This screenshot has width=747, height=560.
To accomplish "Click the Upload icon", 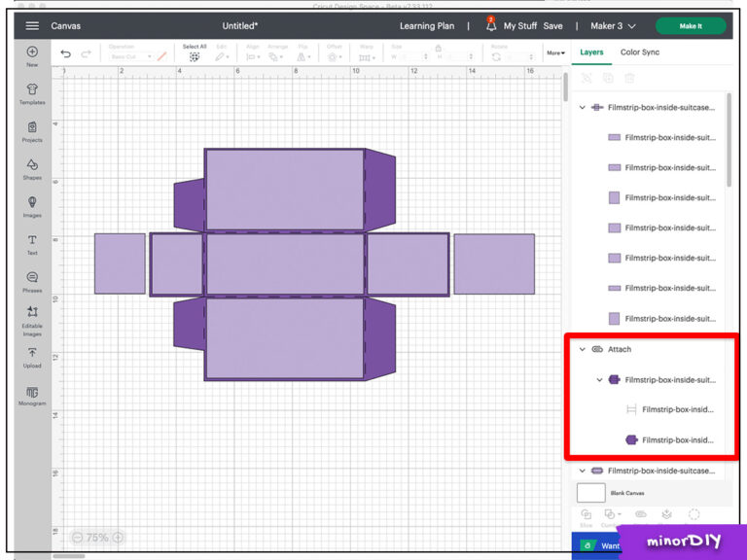I will tap(32, 358).
